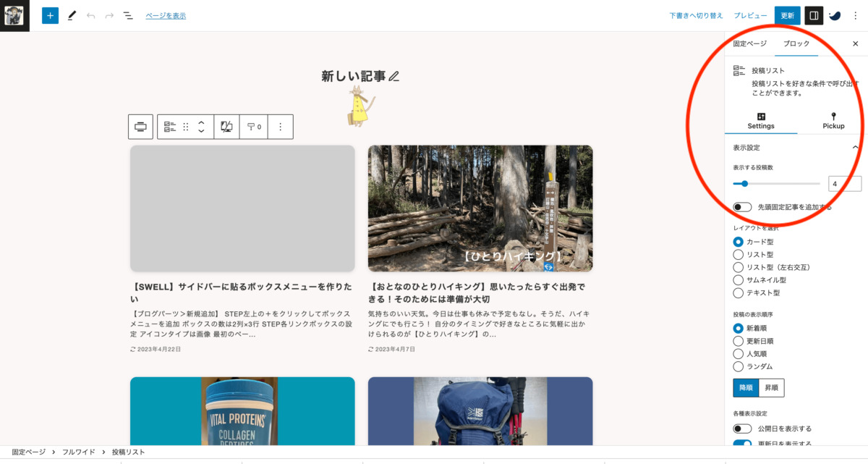Open the Settings tab of the block
The height and width of the screenshot is (464, 868).
(x=761, y=121)
